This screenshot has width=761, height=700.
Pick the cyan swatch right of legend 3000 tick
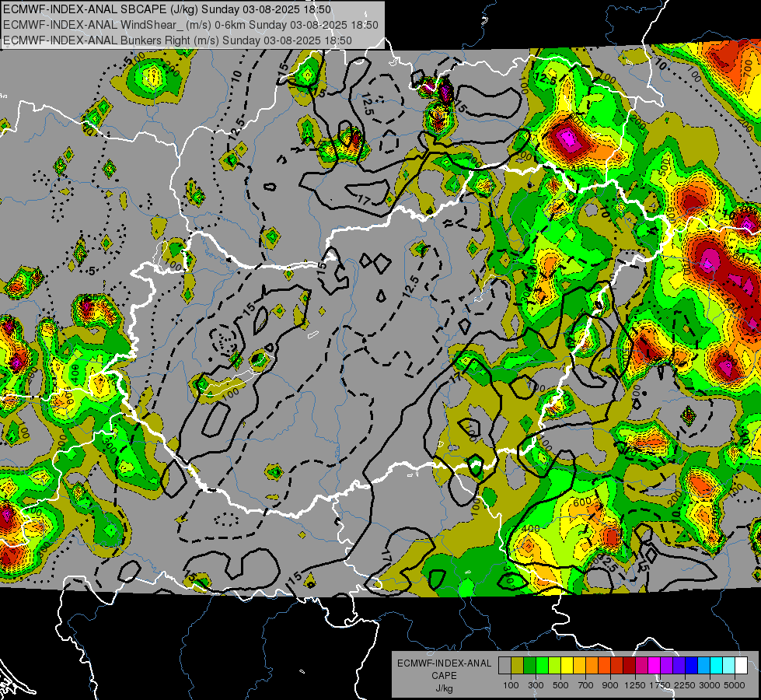(717, 665)
